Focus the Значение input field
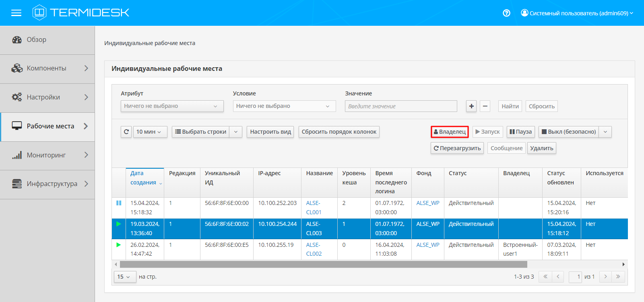Viewport: 644px width, 302px height. pyautogui.click(x=400, y=106)
